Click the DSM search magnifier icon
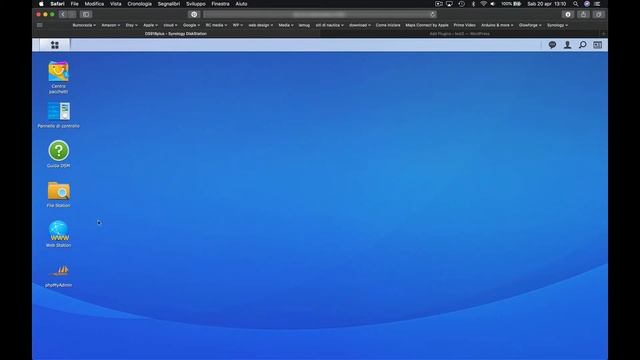This screenshot has width=640, height=360. (582, 45)
